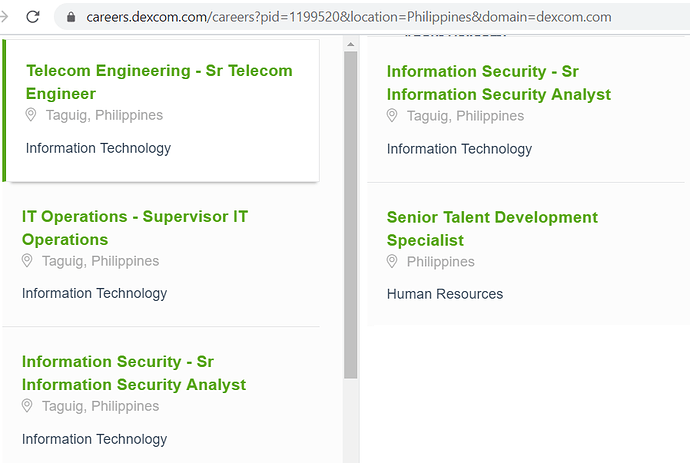The image size is (690, 463).
Task: Click the job list scrollbar thumb
Action: (x=351, y=215)
